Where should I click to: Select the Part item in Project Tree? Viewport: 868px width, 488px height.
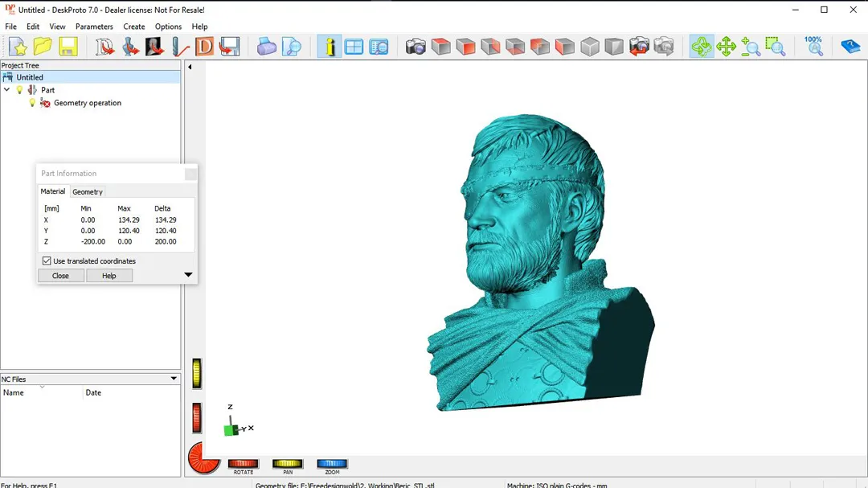pos(47,90)
